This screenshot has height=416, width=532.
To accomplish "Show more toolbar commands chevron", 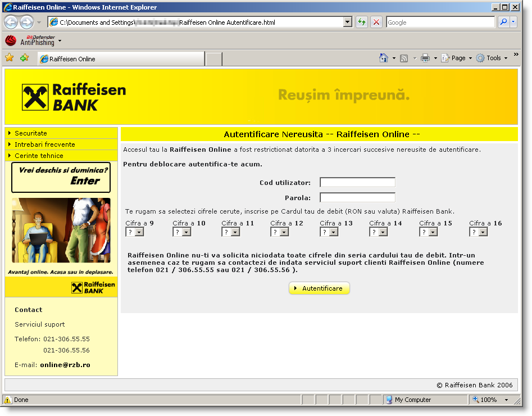I will point(516,55).
